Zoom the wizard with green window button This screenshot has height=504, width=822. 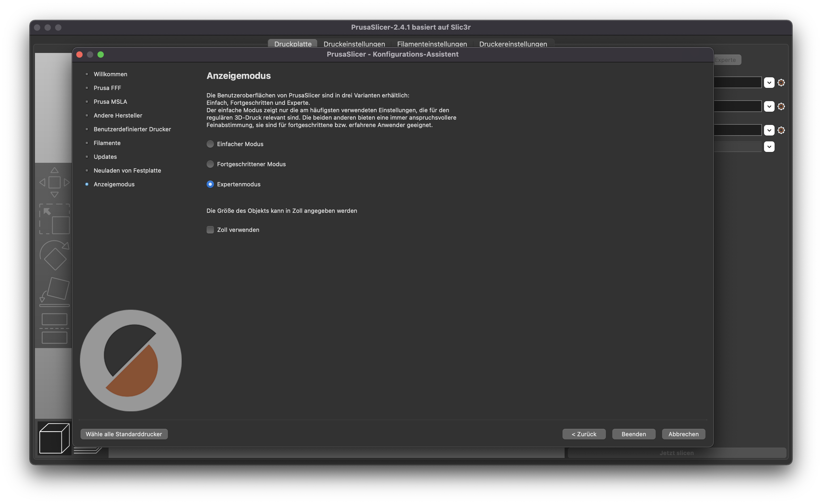pyautogui.click(x=100, y=54)
